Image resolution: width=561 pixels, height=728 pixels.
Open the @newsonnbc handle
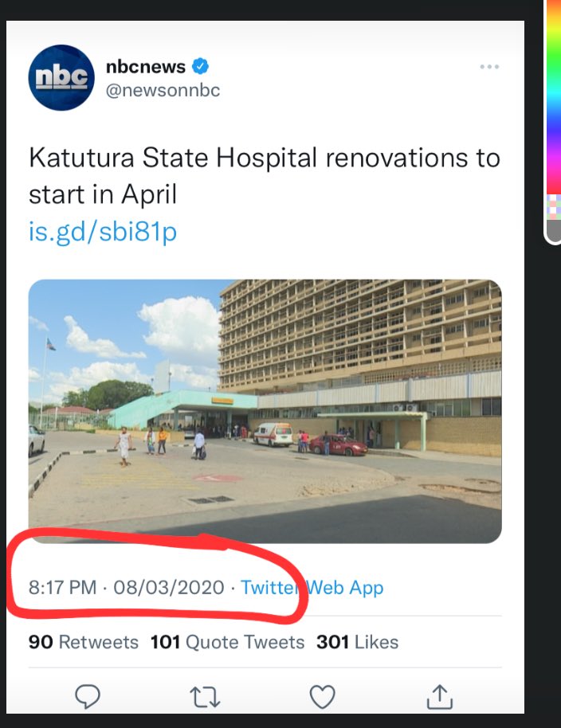163,90
